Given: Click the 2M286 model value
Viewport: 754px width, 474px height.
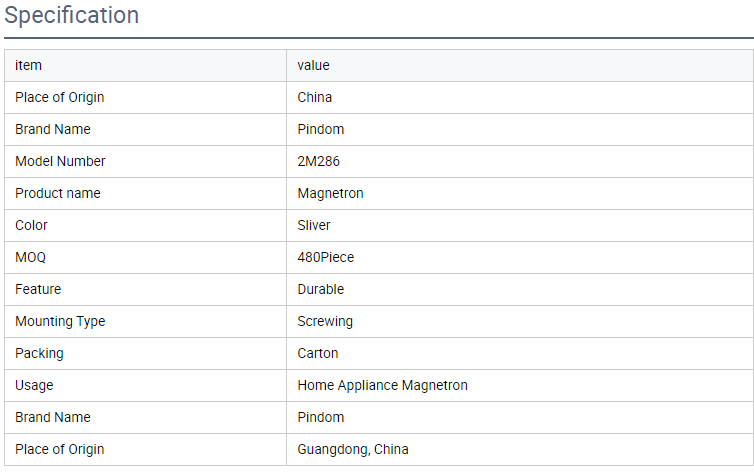Looking at the screenshot, I should point(318,162).
